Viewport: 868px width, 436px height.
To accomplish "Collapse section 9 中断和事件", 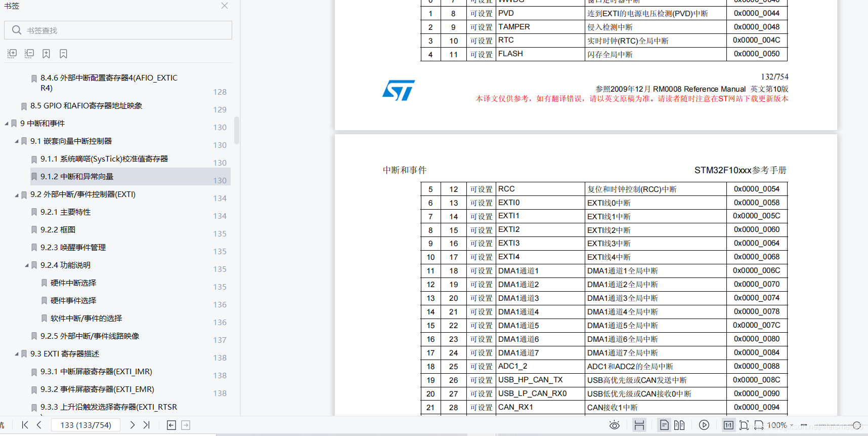I will click(7, 124).
